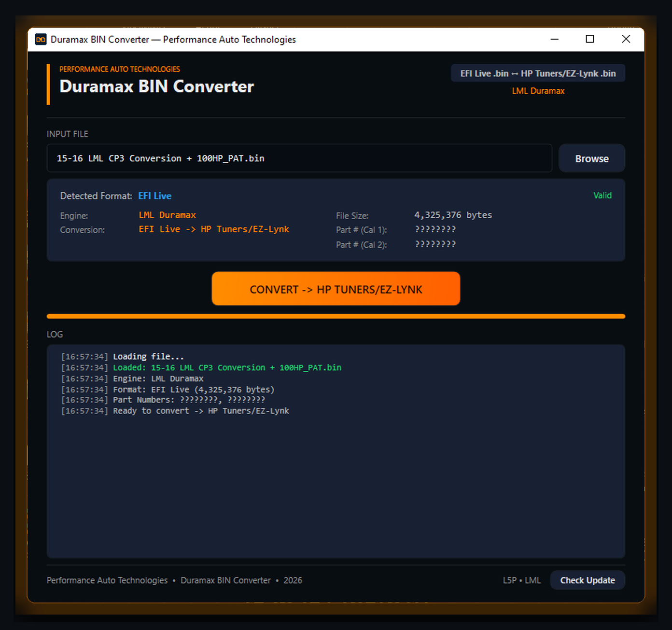Image resolution: width=672 pixels, height=630 pixels.
Task: Click the green 'Valid' status text
Action: click(602, 196)
